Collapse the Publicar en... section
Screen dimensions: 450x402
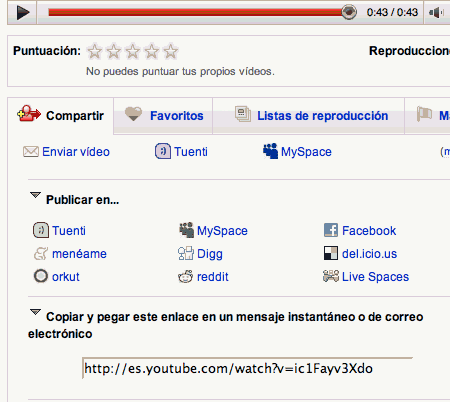coord(35,195)
